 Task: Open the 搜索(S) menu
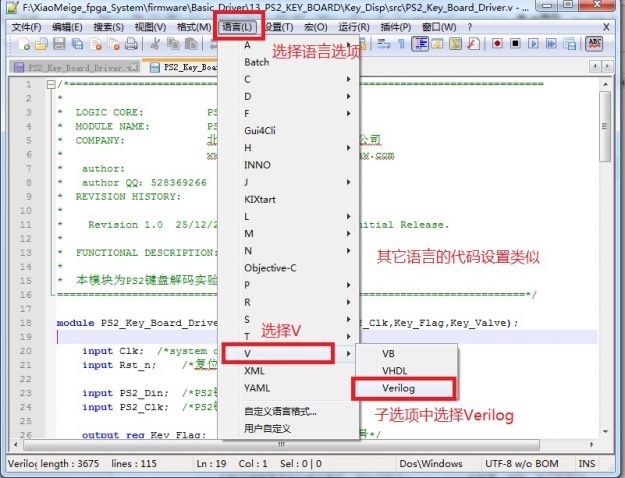tap(108, 27)
